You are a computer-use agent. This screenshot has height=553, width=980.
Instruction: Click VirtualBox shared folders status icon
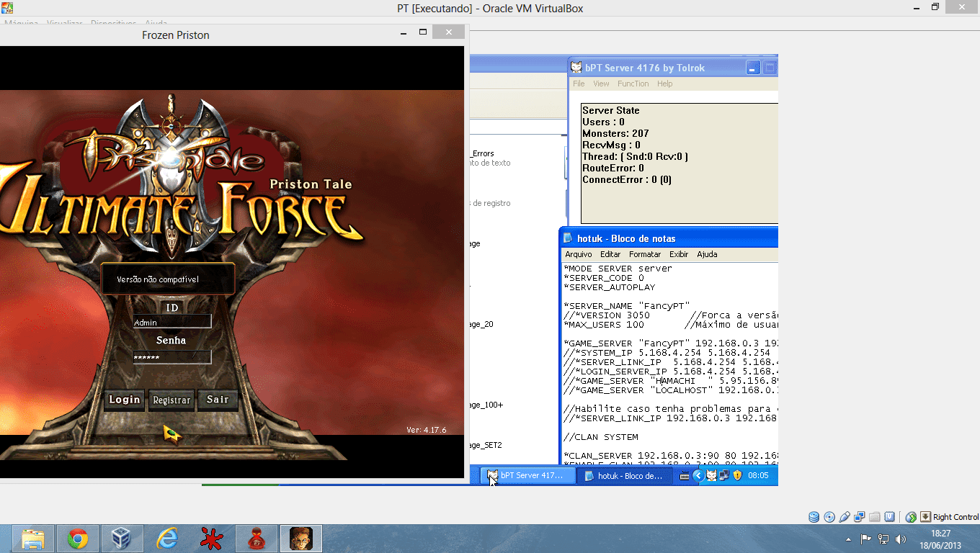(875, 517)
